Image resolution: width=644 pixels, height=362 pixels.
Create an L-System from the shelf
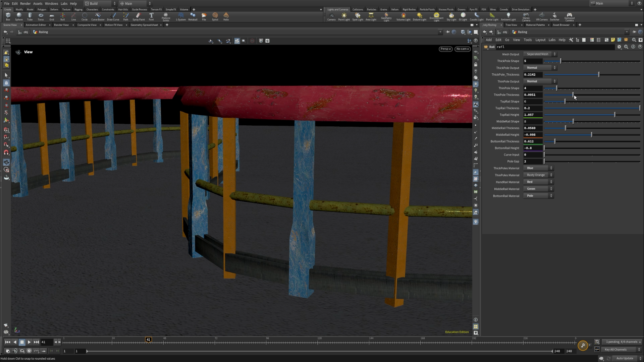coord(181,16)
